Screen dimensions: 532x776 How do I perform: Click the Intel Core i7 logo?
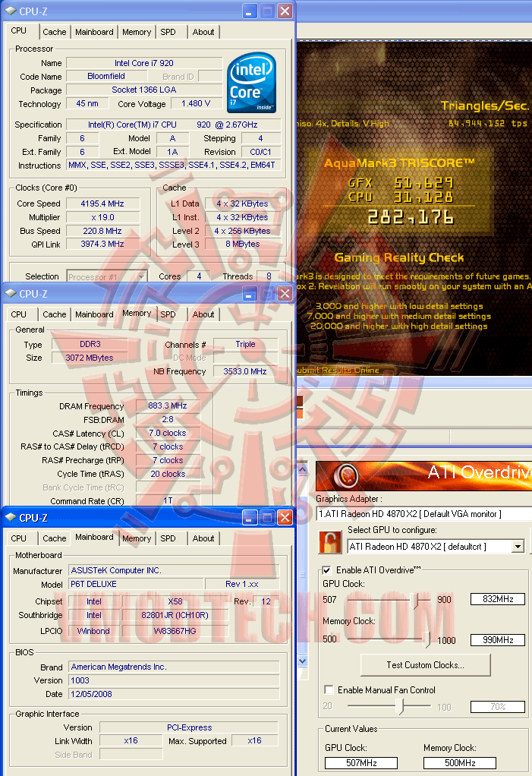pos(252,83)
